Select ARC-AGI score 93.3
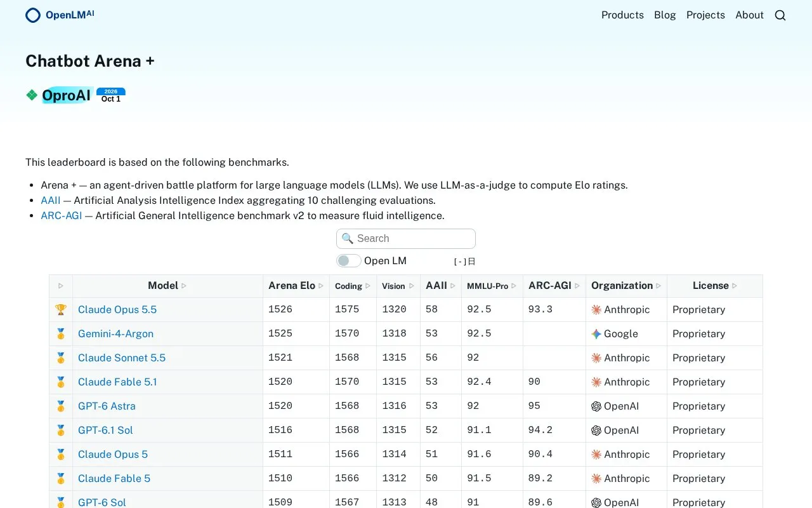 point(540,310)
